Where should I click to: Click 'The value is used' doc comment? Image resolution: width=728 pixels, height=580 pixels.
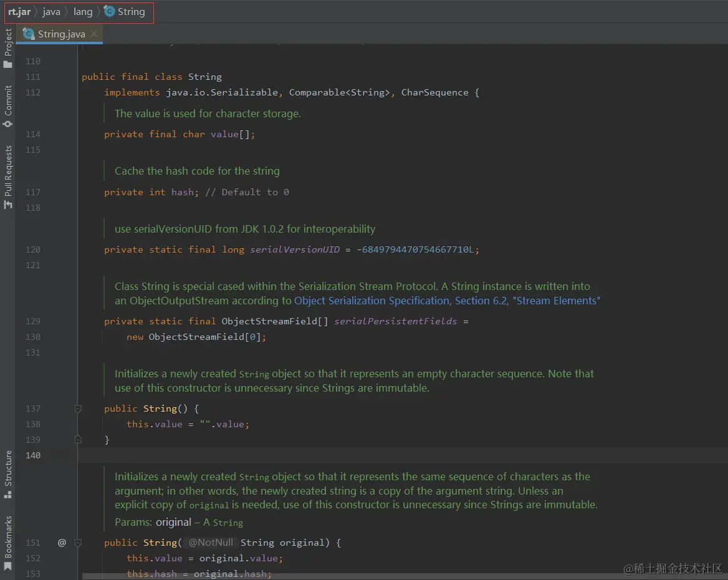[x=208, y=114]
